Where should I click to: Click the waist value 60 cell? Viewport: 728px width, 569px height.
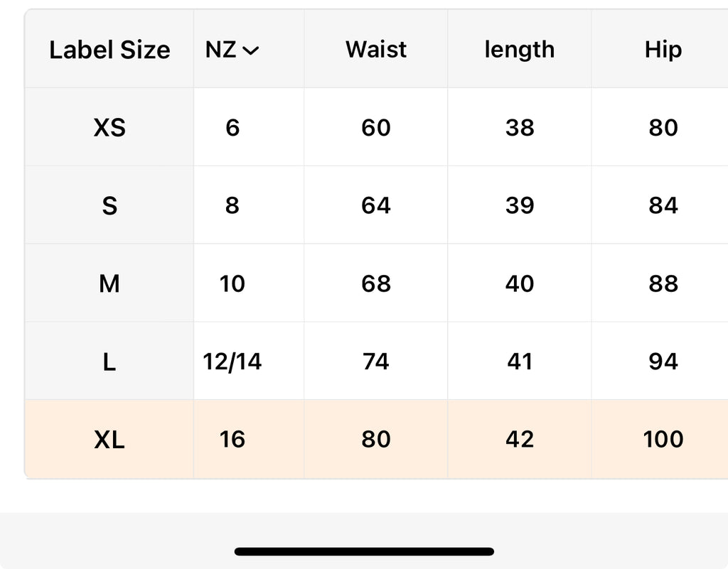coord(376,128)
